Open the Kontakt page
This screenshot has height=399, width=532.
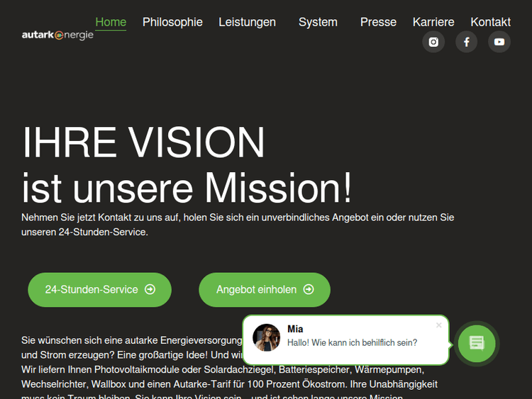[490, 22]
